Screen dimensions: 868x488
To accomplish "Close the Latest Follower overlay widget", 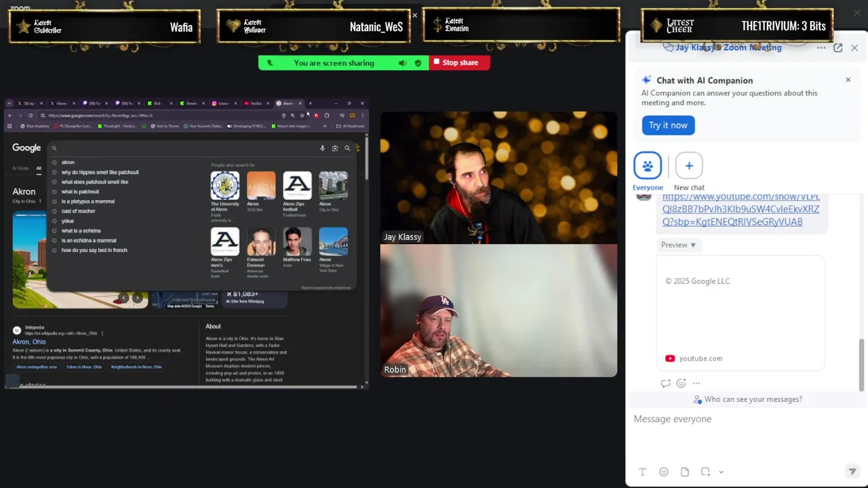I will [x=414, y=15].
